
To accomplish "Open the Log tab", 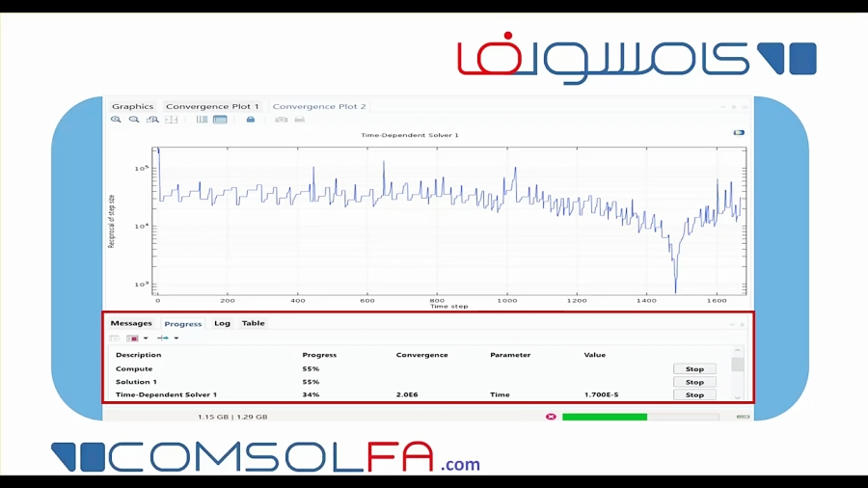I will [222, 323].
